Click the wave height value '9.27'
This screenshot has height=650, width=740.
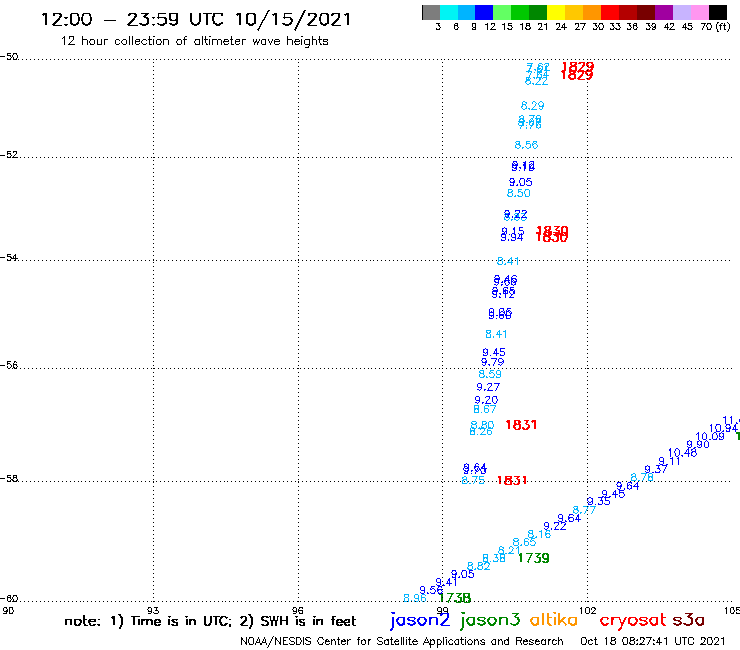pyautogui.click(x=488, y=387)
